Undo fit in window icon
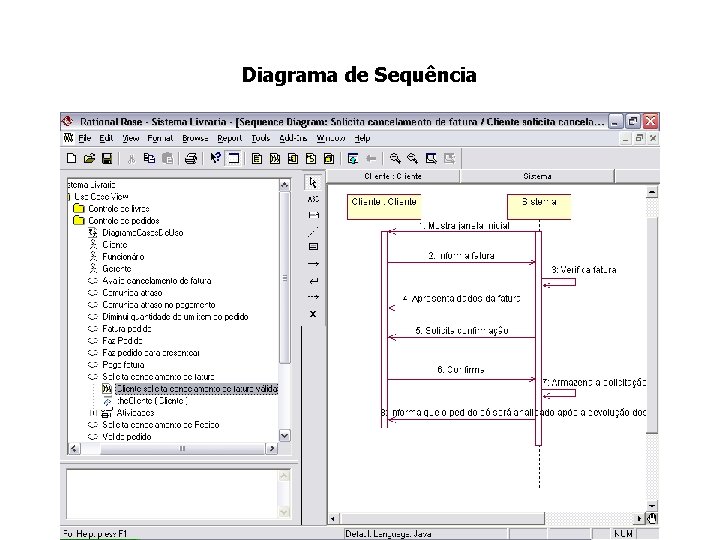 (x=450, y=158)
